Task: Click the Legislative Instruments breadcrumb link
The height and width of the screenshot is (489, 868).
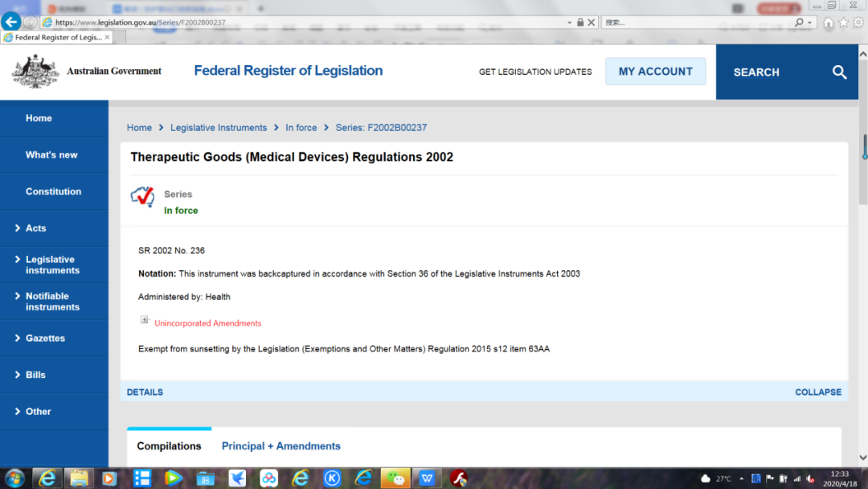Action: click(219, 128)
